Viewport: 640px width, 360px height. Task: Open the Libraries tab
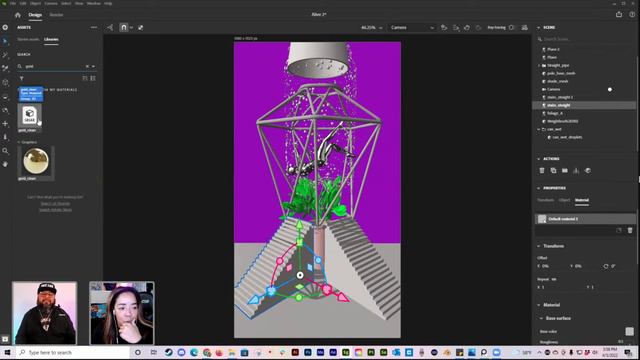pyautogui.click(x=51, y=40)
